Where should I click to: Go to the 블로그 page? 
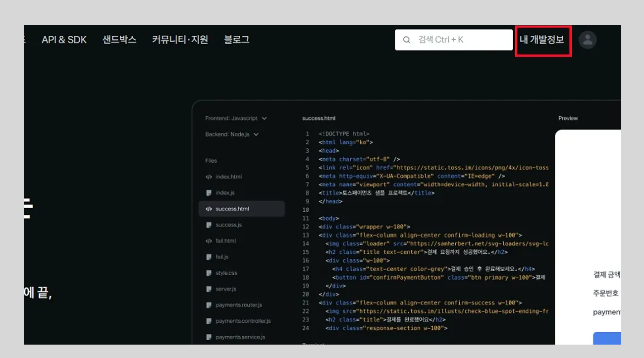pyautogui.click(x=237, y=40)
